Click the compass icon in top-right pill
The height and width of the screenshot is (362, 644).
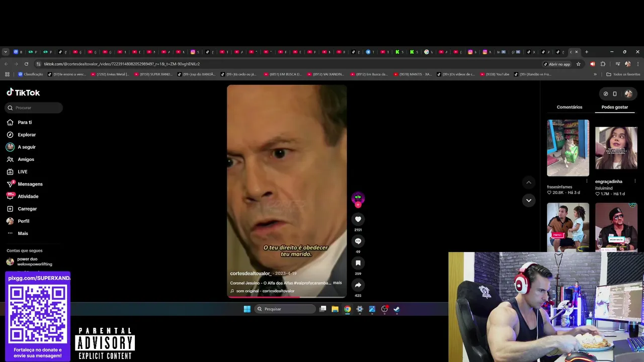point(606,94)
